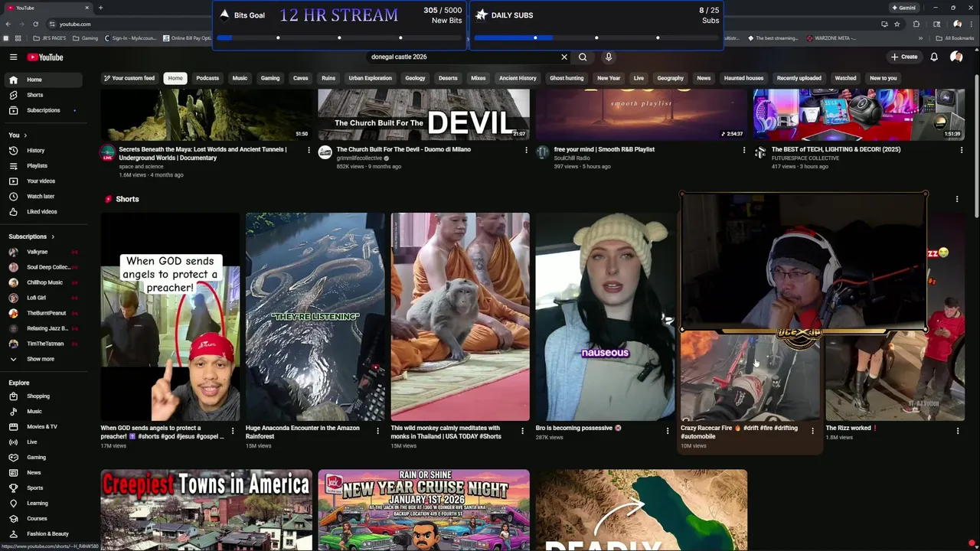Click the donegal castle 2026 search field

coord(463,57)
